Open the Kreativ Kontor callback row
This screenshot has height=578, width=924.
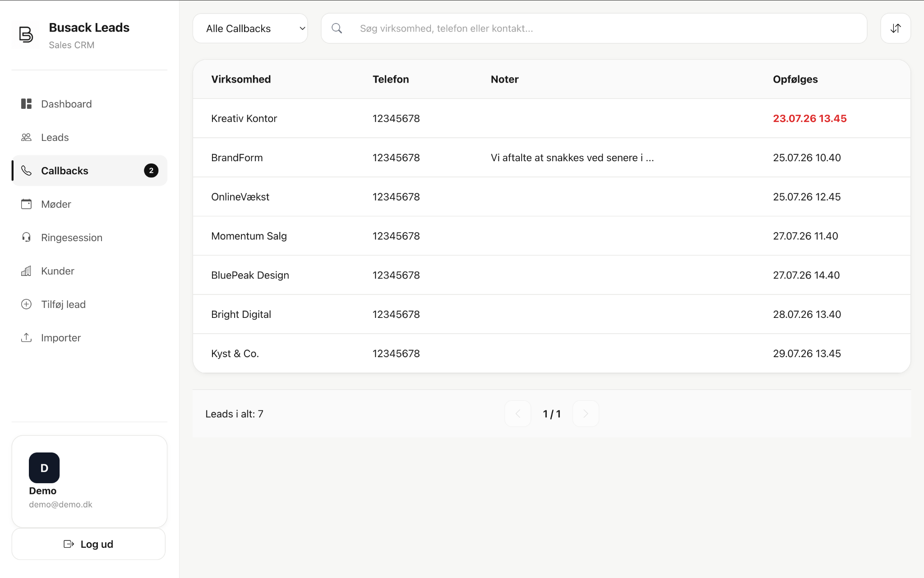click(x=552, y=118)
